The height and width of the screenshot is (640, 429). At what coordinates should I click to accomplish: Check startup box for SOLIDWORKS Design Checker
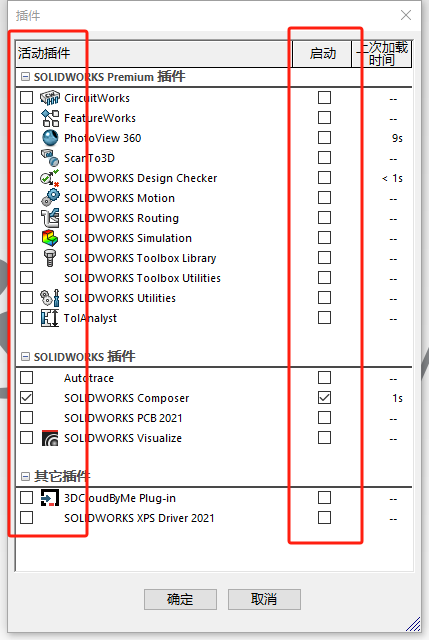(x=325, y=178)
